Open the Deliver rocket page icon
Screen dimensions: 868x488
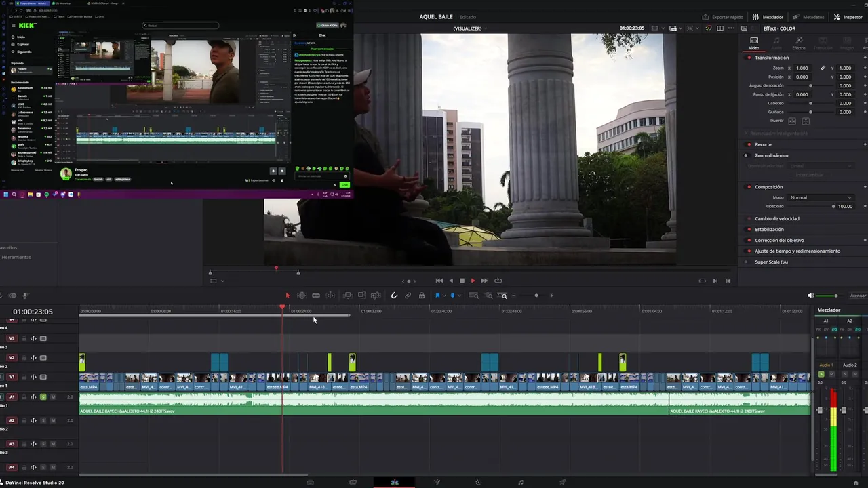pos(562,483)
